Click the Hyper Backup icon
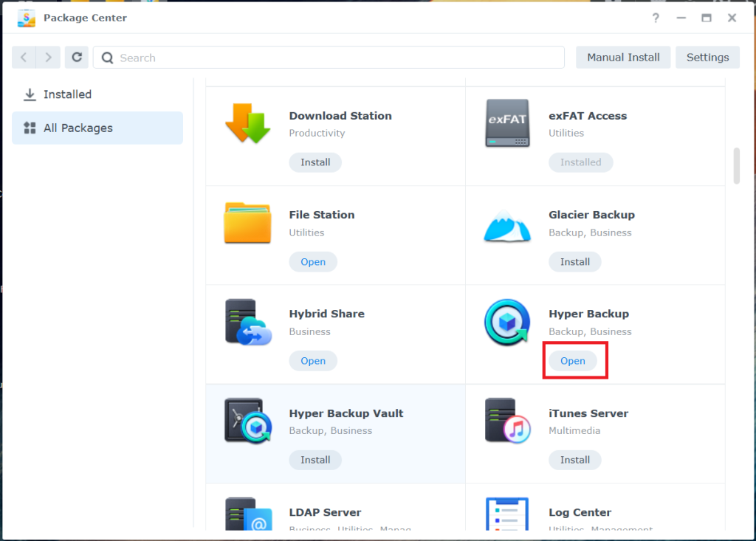 pyautogui.click(x=507, y=322)
